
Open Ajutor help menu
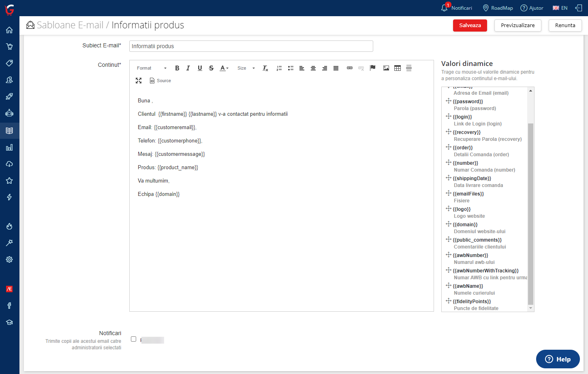(x=532, y=8)
